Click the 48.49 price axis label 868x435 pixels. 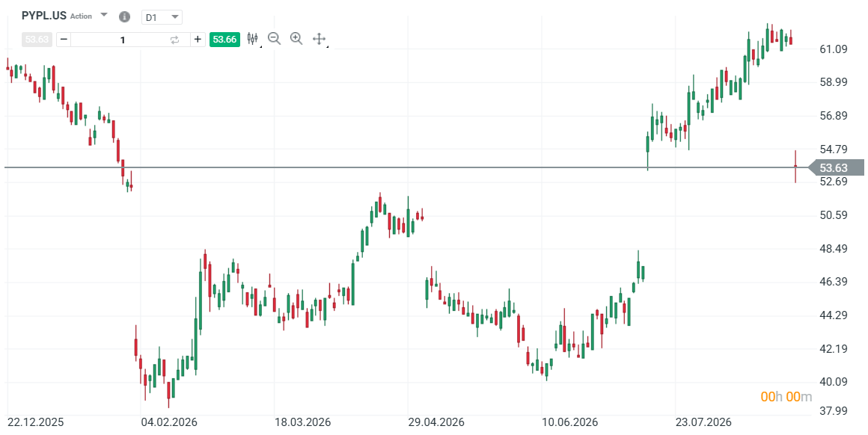[x=833, y=249]
